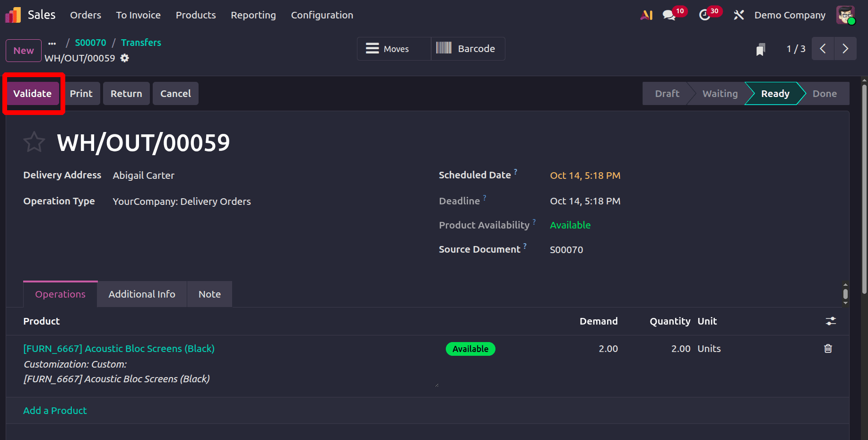Go to the next record arrow
The height and width of the screenshot is (440, 868).
845,49
